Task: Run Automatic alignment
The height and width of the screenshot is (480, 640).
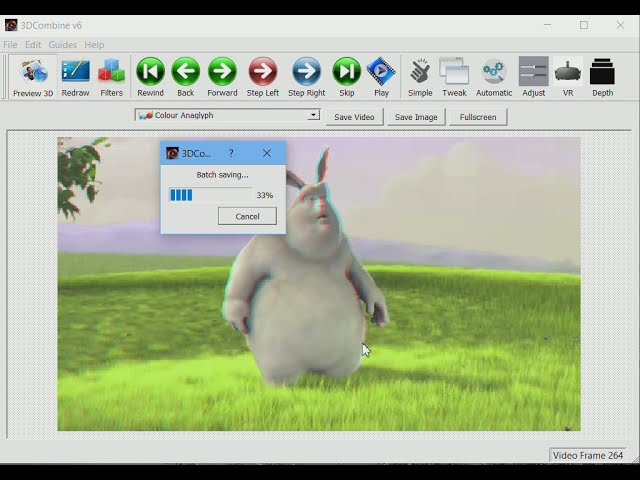Action: [x=494, y=77]
